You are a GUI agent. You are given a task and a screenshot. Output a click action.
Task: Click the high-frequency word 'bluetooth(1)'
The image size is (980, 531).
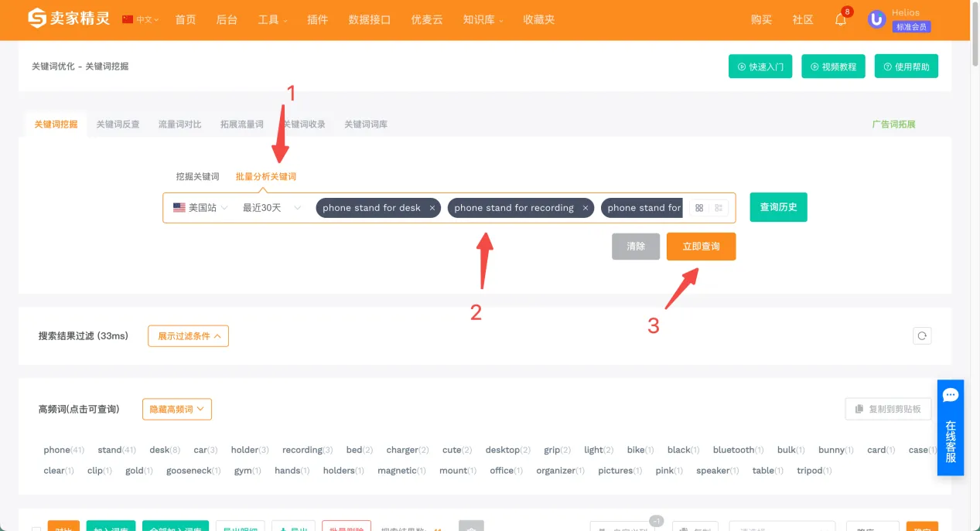pos(739,450)
